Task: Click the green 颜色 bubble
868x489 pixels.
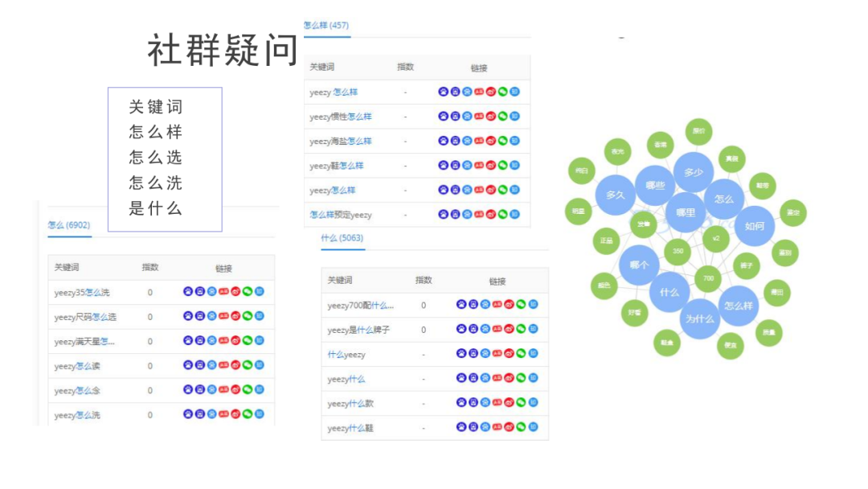Action: coord(604,286)
